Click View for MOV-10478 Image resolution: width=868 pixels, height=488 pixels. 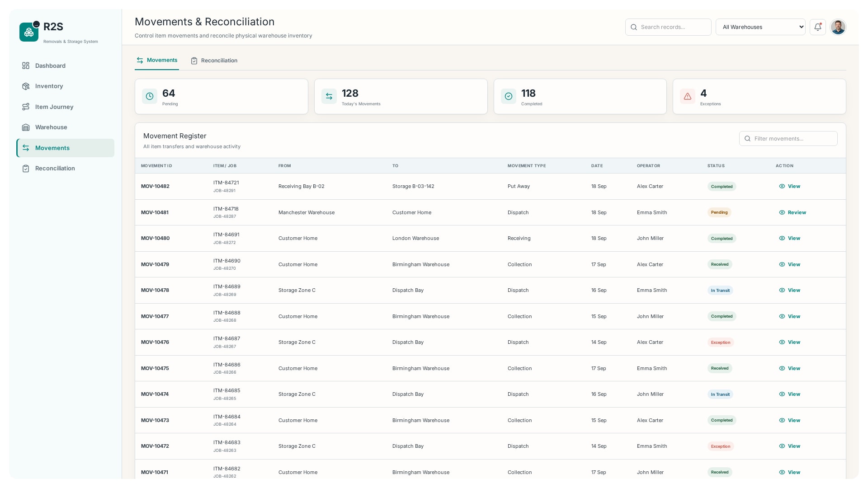[789, 290]
